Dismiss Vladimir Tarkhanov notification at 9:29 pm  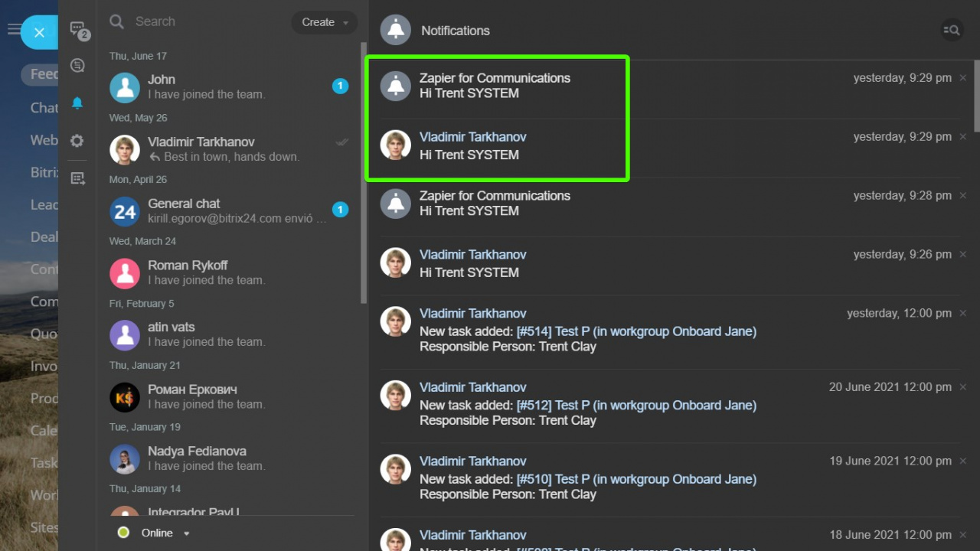963,137
